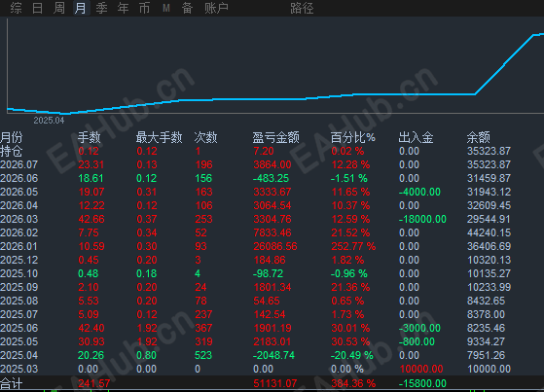Click withdrawal value -3000.00
Viewport: 544px width, 392px height.
click(x=419, y=328)
